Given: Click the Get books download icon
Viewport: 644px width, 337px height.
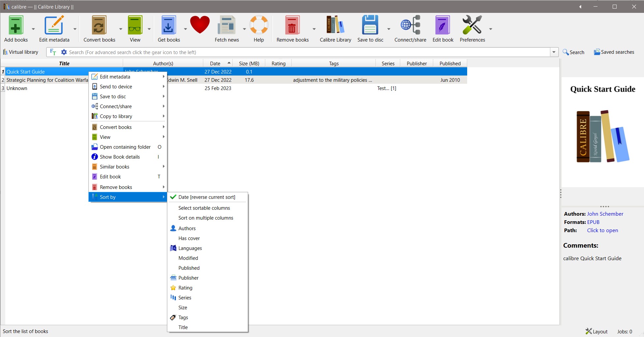Looking at the screenshot, I should pos(169,25).
